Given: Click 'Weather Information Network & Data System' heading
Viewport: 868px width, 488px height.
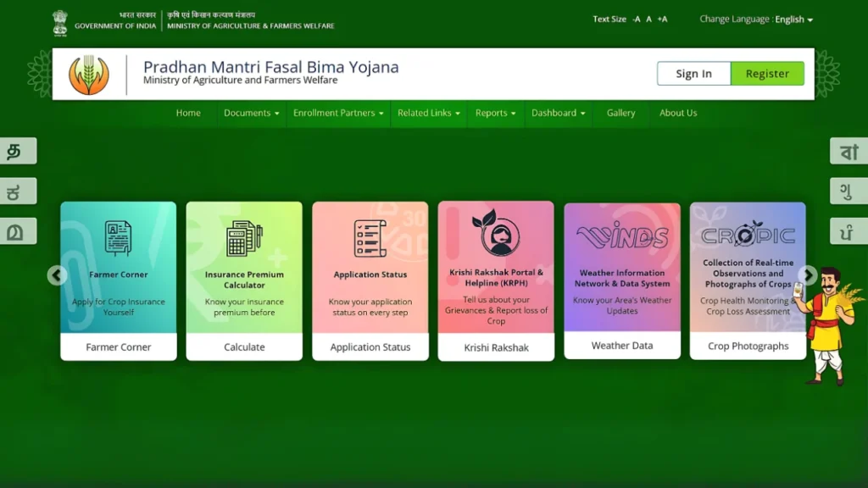Looking at the screenshot, I should 622,278.
